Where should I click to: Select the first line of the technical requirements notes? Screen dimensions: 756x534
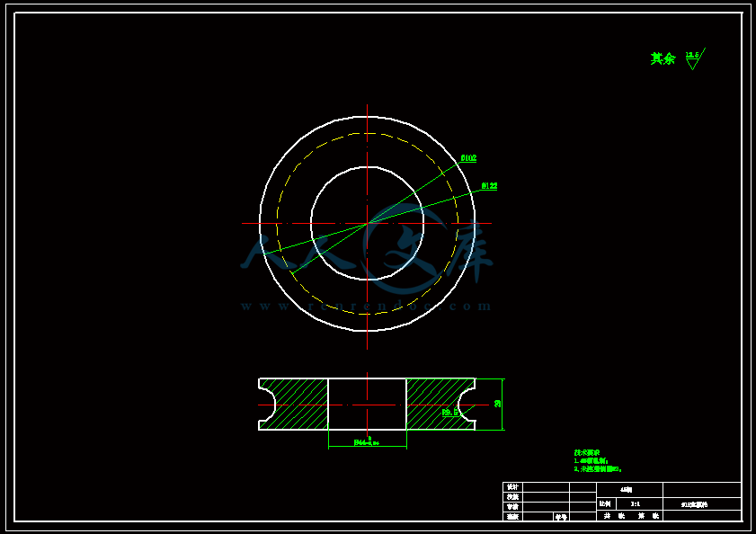click(x=591, y=460)
